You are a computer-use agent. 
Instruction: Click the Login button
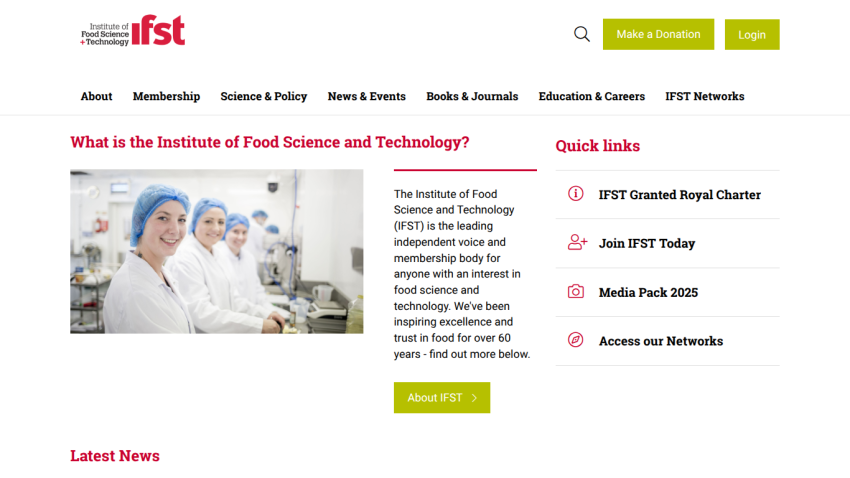pos(752,35)
